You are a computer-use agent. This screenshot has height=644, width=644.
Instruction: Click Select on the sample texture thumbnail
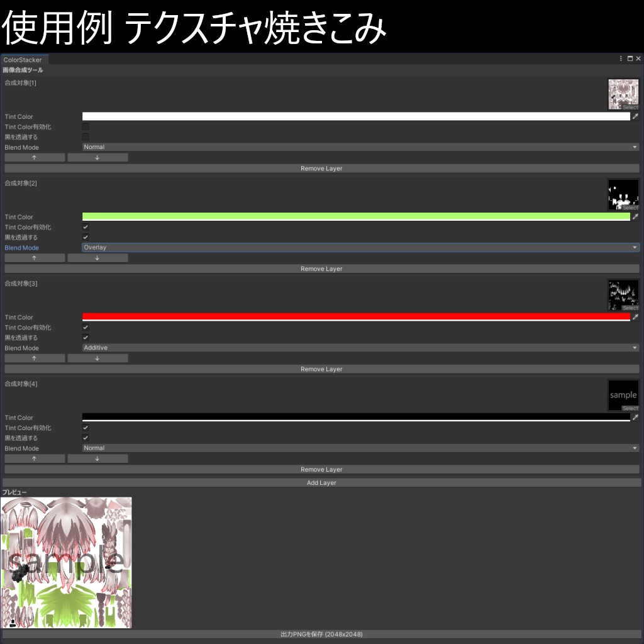(630, 408)
